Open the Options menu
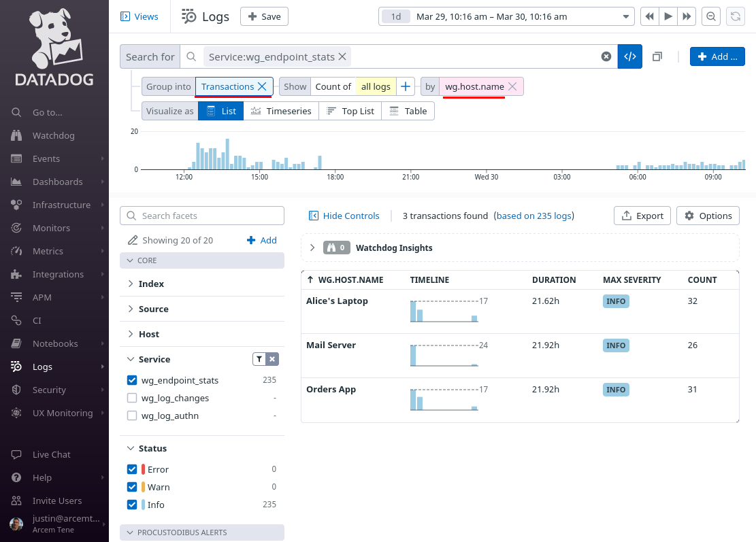Screen dimensions: 756x542 708,216
